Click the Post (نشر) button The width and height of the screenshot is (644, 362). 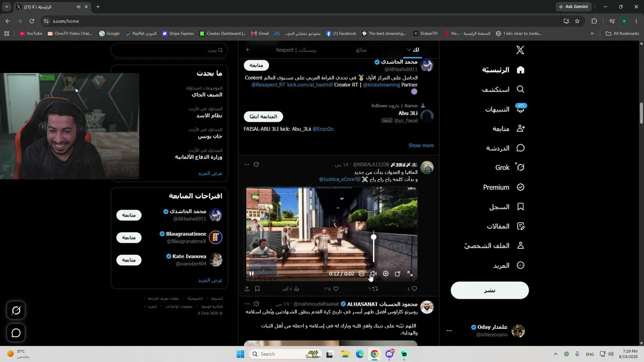point(490,290)
